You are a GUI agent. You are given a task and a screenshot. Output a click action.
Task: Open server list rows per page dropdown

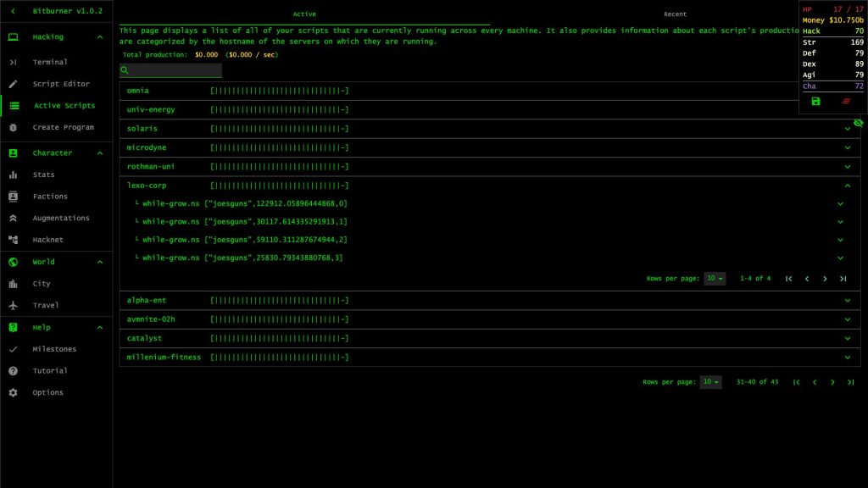pos(710,382)
